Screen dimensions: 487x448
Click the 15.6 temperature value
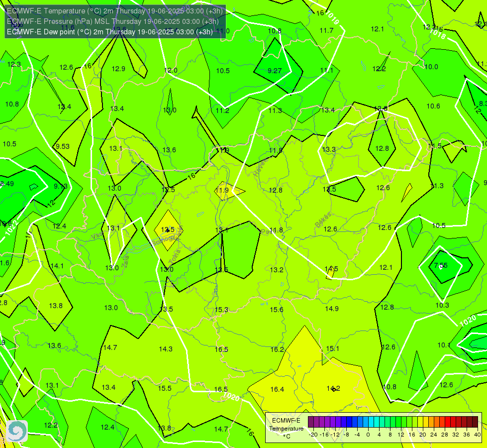(x=277, y=310)
